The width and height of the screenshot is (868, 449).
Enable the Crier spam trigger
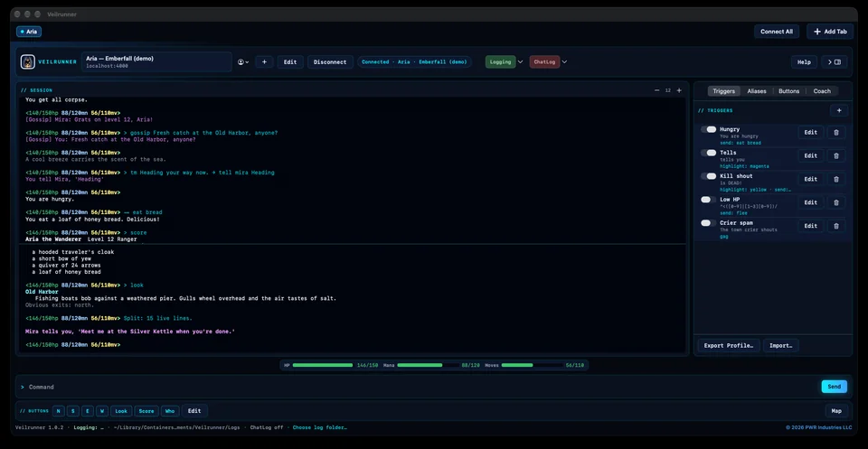click(x=709, y=223)
